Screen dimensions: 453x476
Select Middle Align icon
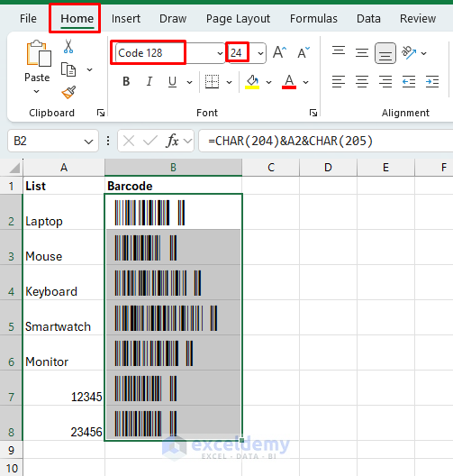tap(362, 53)
